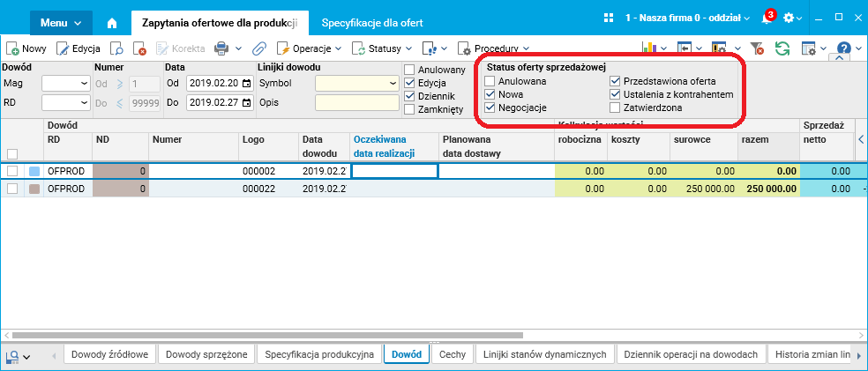Click the Nowy new document icon
The width and height of the screenshot is (868, 371).
12,48
